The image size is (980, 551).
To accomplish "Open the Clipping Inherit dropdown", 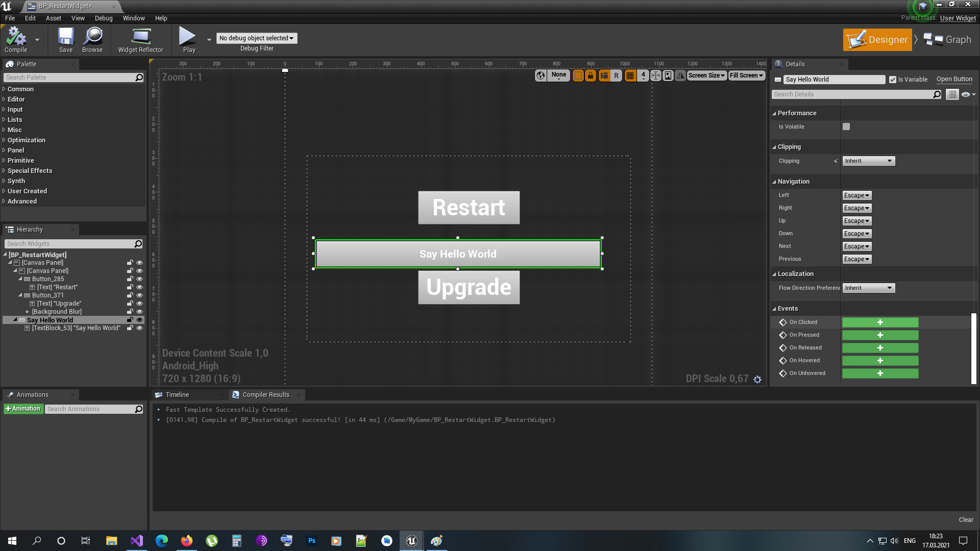I will point(869,161).
